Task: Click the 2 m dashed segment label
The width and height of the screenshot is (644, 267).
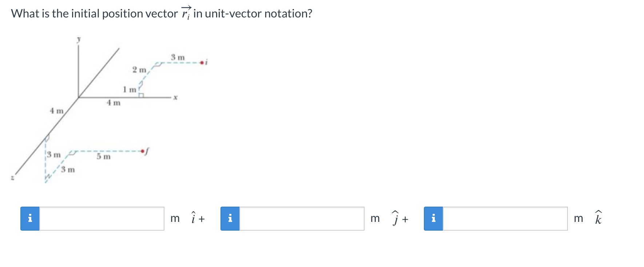Action: pyautogui.click(x=138, y=70)
